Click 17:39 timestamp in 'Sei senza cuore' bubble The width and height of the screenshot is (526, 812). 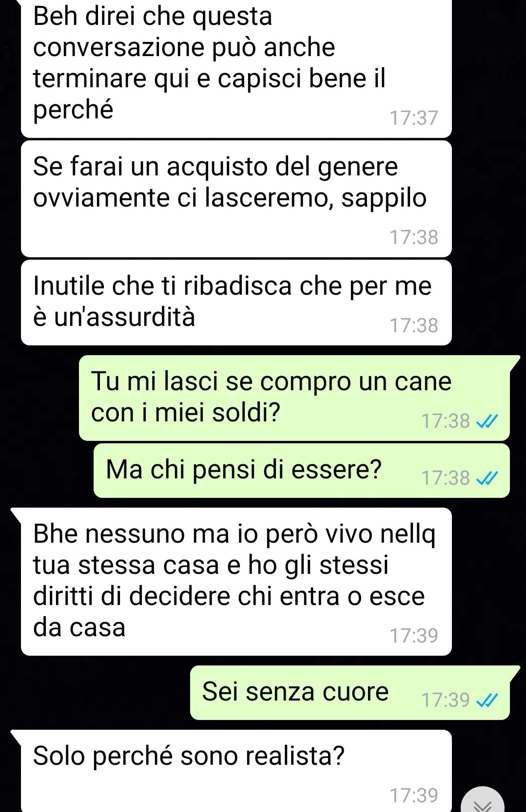(x=446, y=700)
